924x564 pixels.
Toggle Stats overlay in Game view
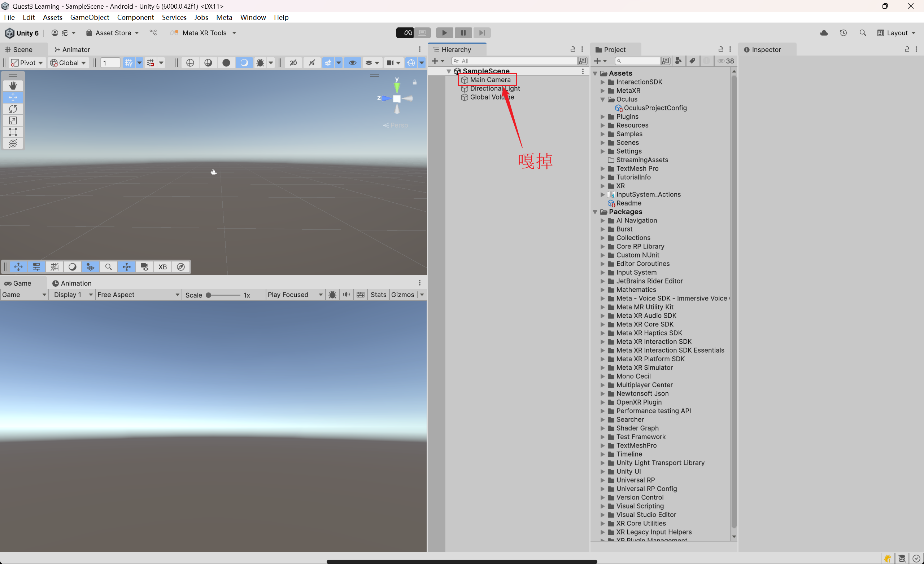(378, 295)
